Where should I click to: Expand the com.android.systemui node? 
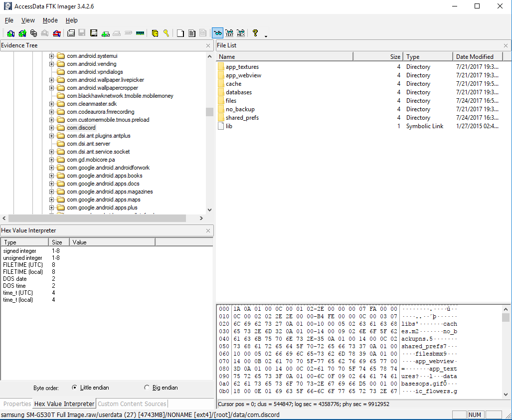51,56
